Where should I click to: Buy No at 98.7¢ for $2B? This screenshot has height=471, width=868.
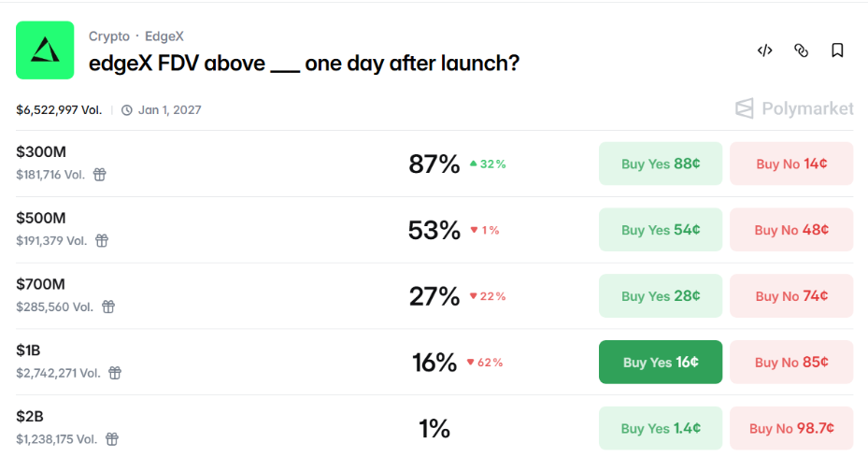[790, 429]
